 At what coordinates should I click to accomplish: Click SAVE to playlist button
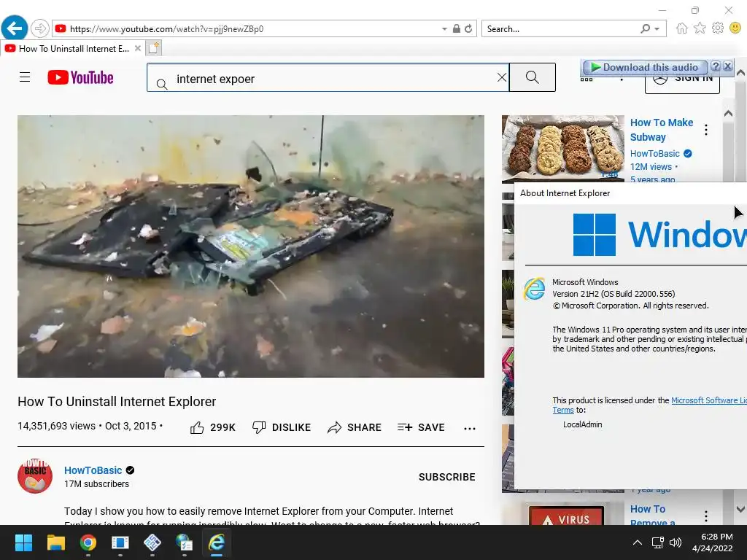[421, 427]
